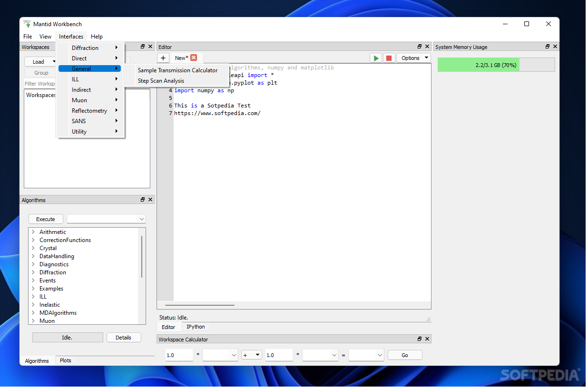The width and height of the screenshot is (588, 388).
Task: Expand the Crystal algorithm category
Action: click(x=33, y=248)
